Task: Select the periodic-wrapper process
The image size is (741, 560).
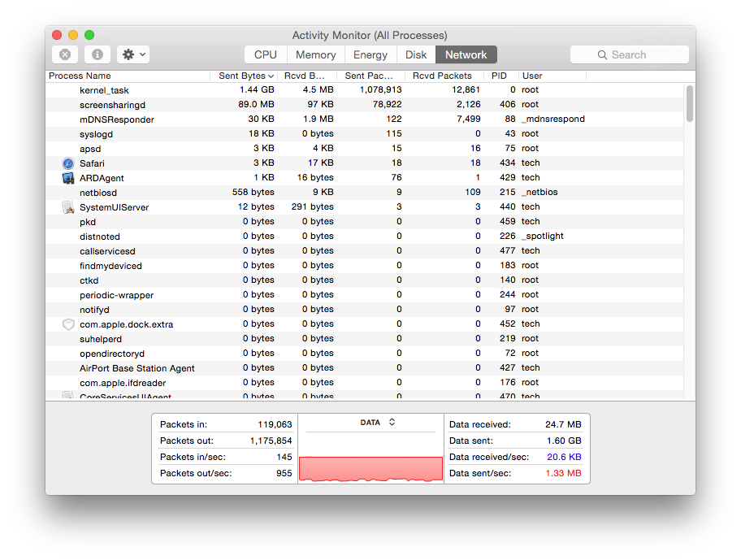Action: coord(117,295)
